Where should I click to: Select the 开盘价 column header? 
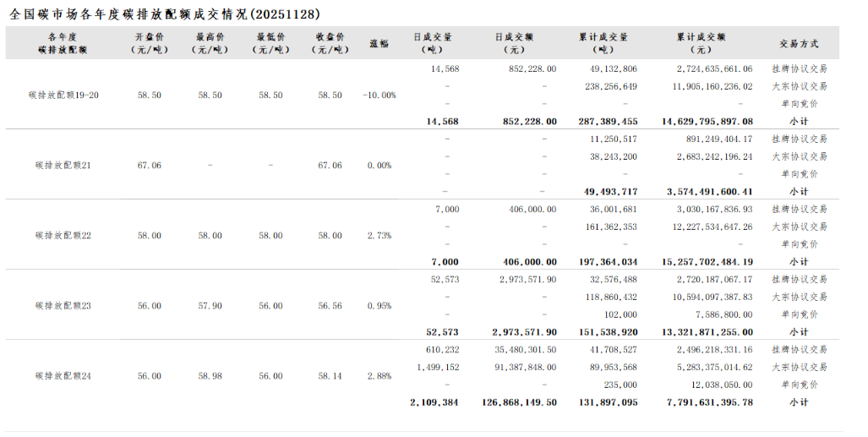tap(150, 43)
